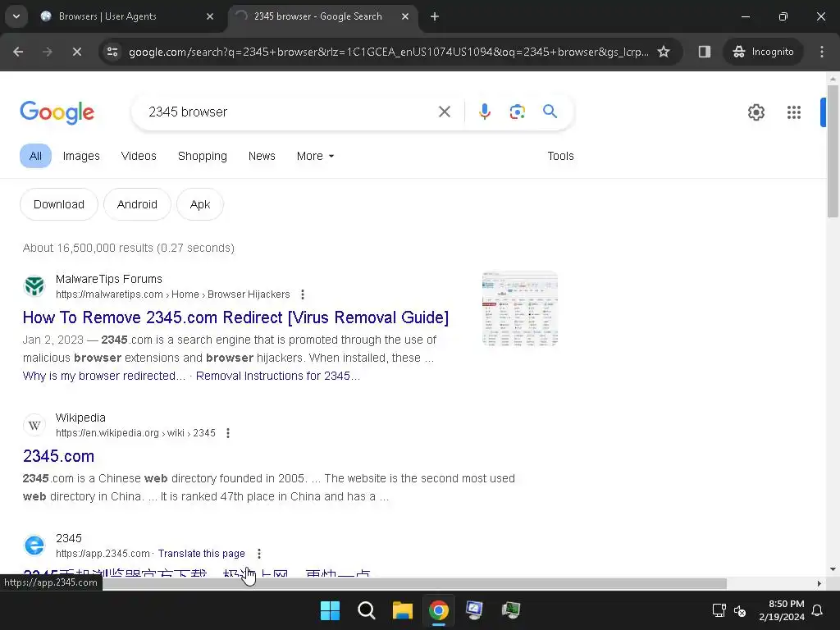Click the MalwareTips breadcrumb URL text
The image size is (840, 630).
click(x=172, y=294)
